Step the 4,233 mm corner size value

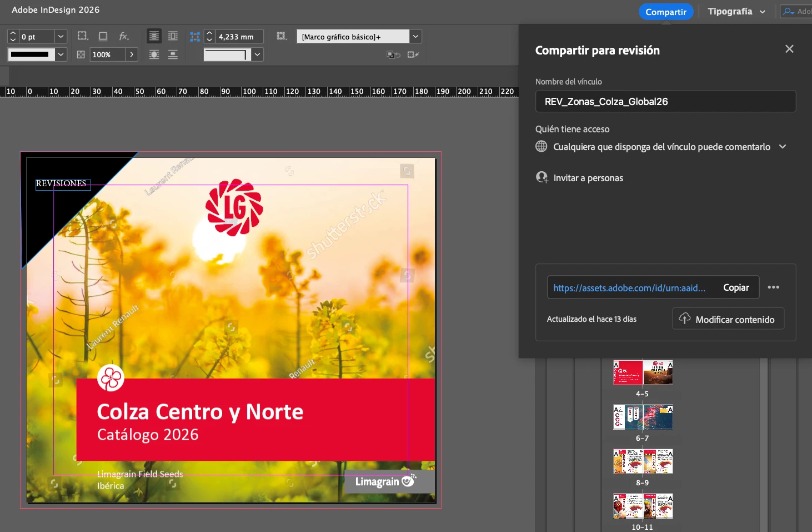coord(209,37)
